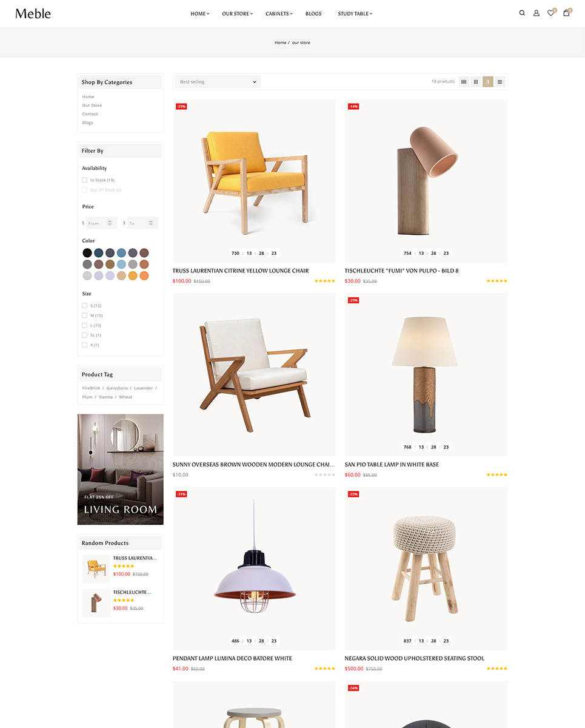
Task: Open the user account icon
Action: (537, 13)
